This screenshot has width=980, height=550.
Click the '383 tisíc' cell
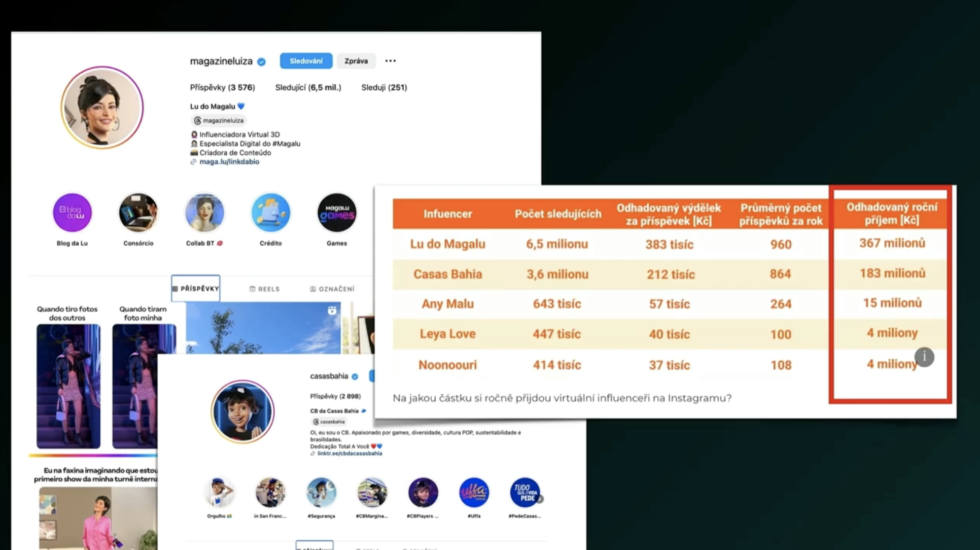[669, 245]
